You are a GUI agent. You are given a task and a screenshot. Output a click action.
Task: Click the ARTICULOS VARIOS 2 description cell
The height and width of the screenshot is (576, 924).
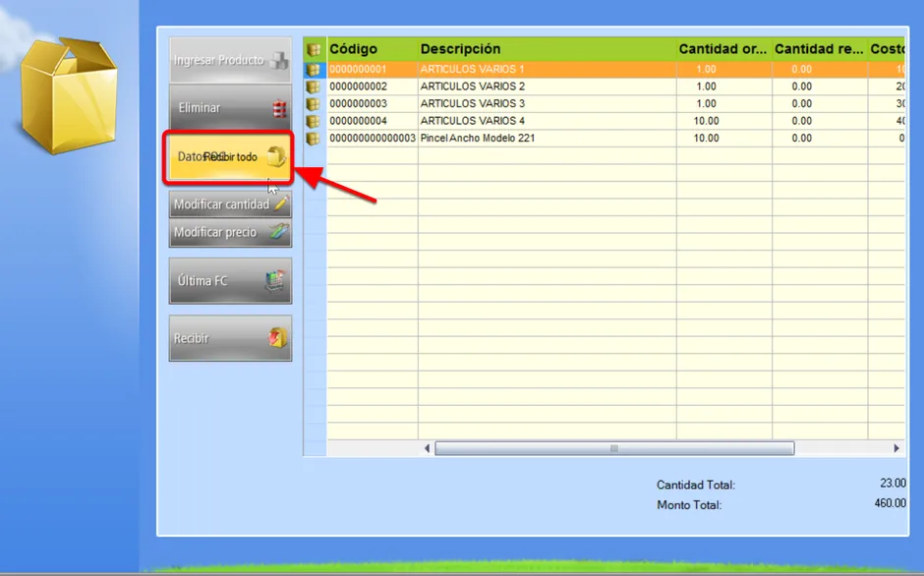[x=547, y=86]
